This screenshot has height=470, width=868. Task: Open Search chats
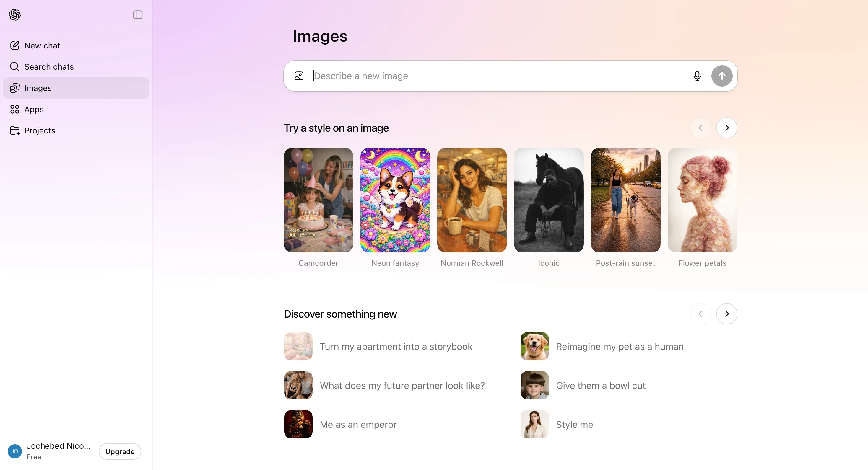click(x=48, y=67)
